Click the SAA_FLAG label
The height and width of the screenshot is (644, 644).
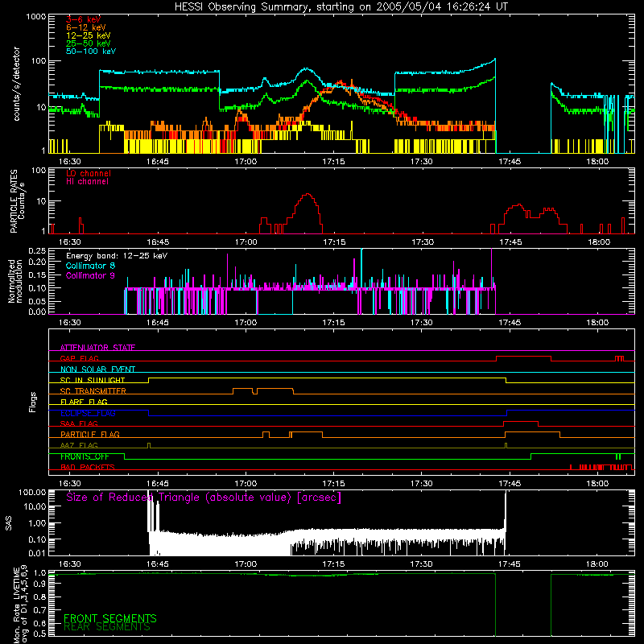coord(79,423)
